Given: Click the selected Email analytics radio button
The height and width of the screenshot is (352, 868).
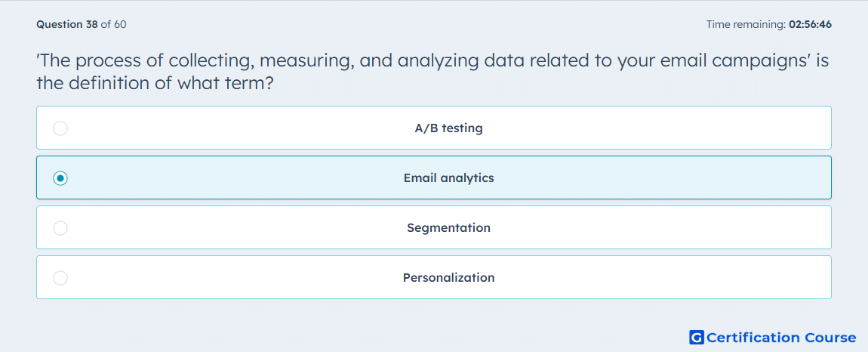Looking at the screenshot, I should [60, 178].
